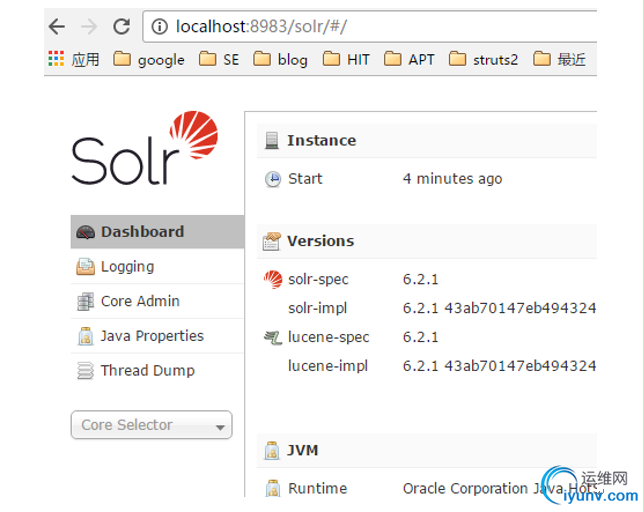Viewport: 644px width, 512px height.
Task: Open the blog bookmark folder
Action: (281, 60)
